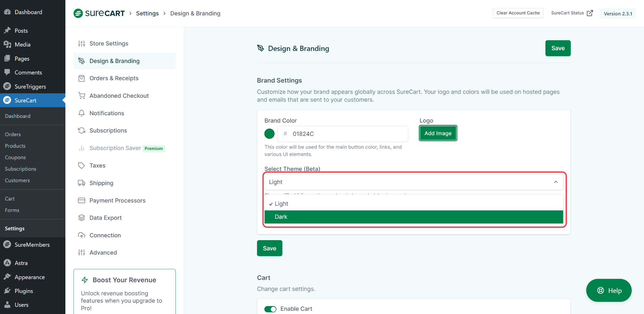Click the Orders & Receipts bag icon

[81, 78]
